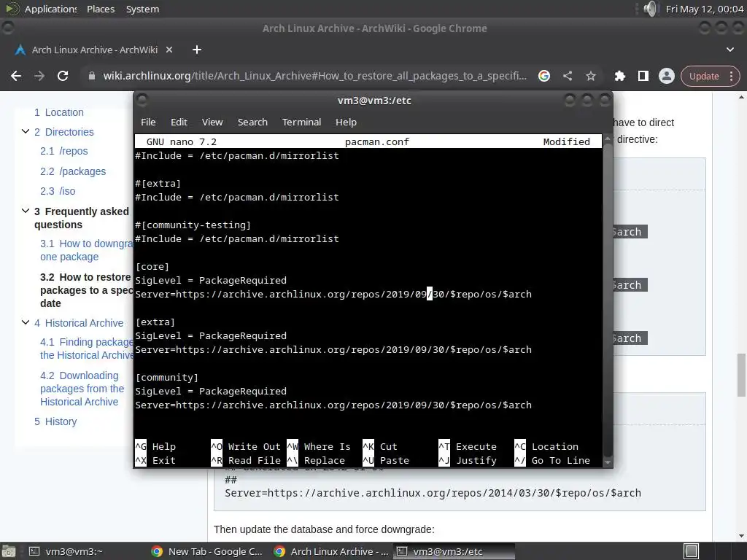Go to 5 History section
747x560 pixels.
55,421
